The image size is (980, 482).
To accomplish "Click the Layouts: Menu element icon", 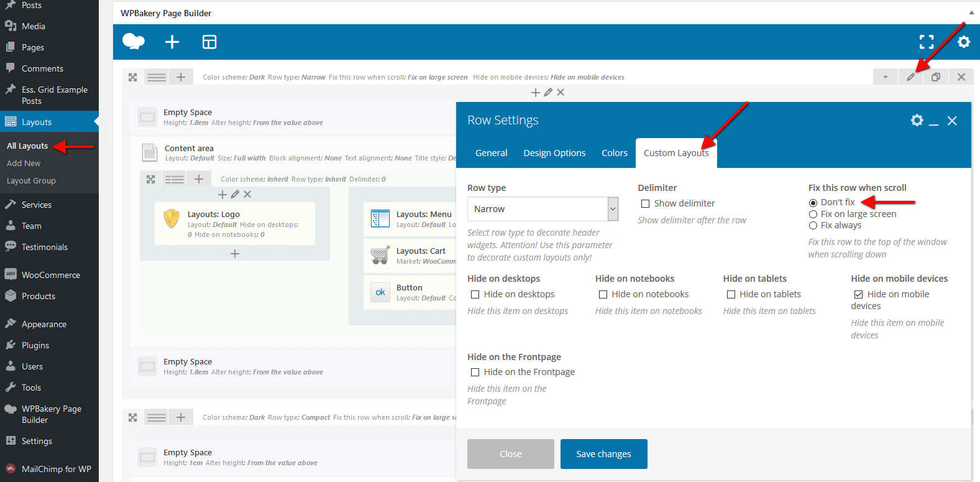I will (380, 219).
